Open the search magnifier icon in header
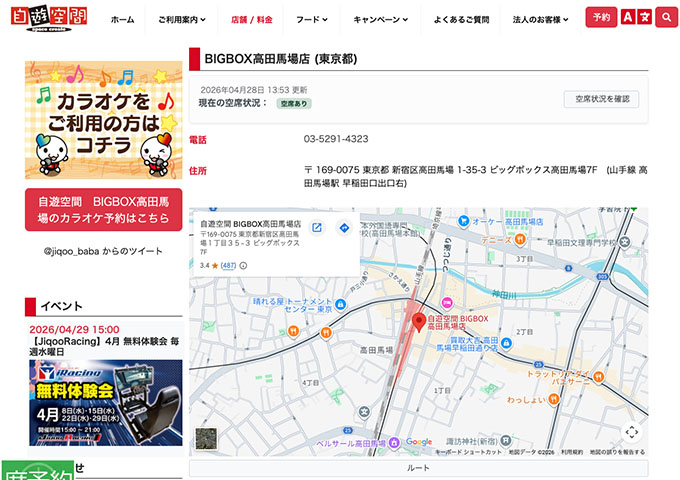This screenshot has width=680, height=480. 666,17
